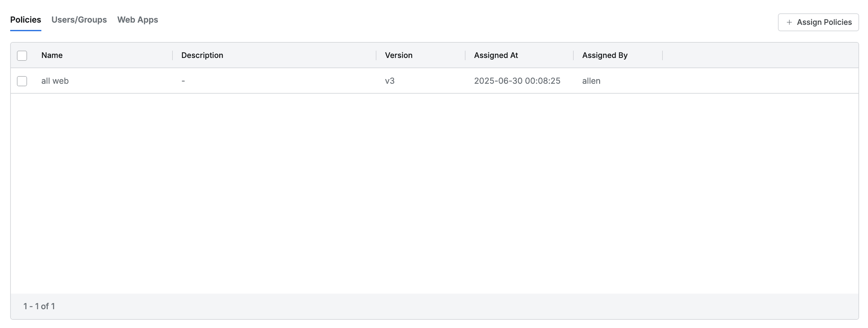Click the allen assigned-by cell
The height and width of the screenshot is (328, 868).
coord(591,81)
